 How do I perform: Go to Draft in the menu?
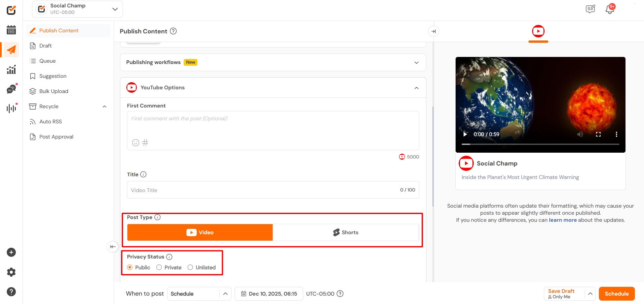click(x=45, y=46)
